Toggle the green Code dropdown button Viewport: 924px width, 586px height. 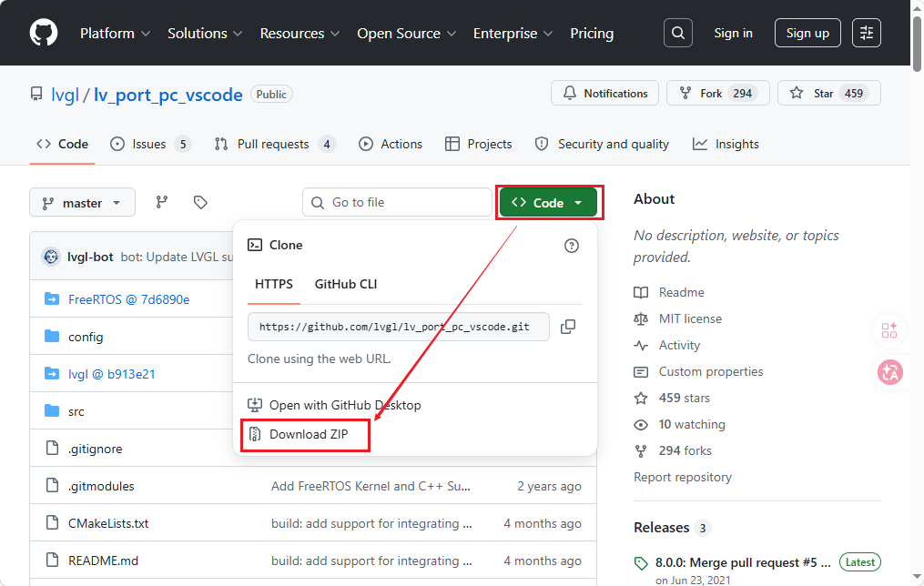tap(548, 203)
